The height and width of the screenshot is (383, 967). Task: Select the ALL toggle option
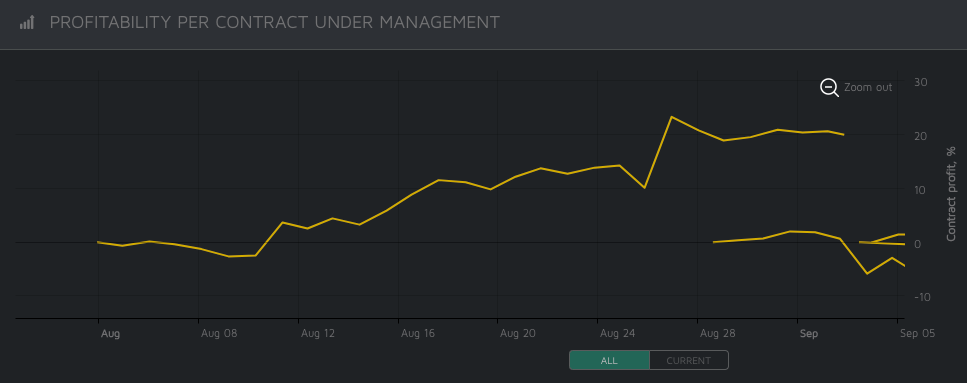609,360
